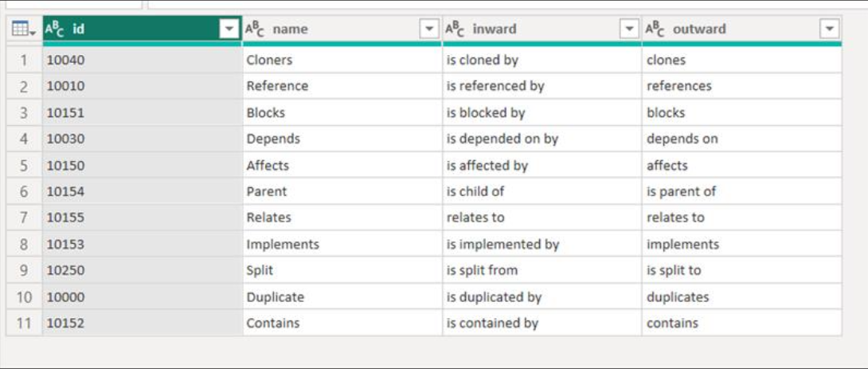Click the cell containing 10040
Viewport: 868px width, 369px height.
143,60
